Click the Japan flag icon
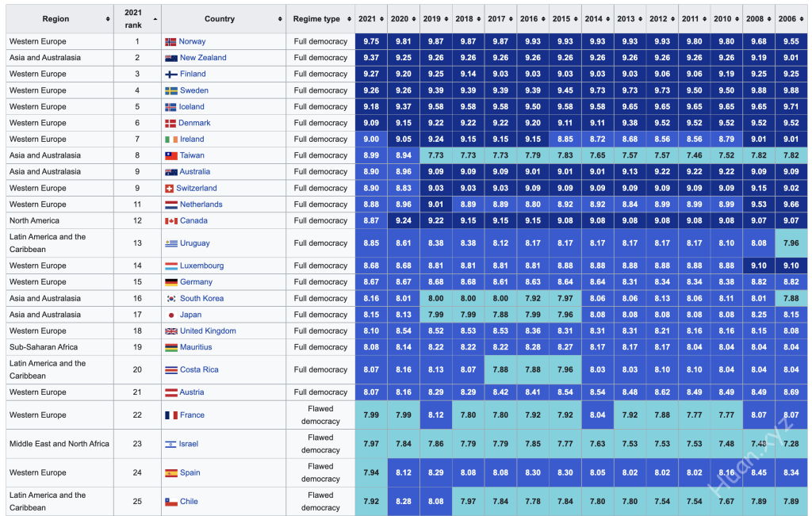The image size is (812, 516). tap(170, 315)
